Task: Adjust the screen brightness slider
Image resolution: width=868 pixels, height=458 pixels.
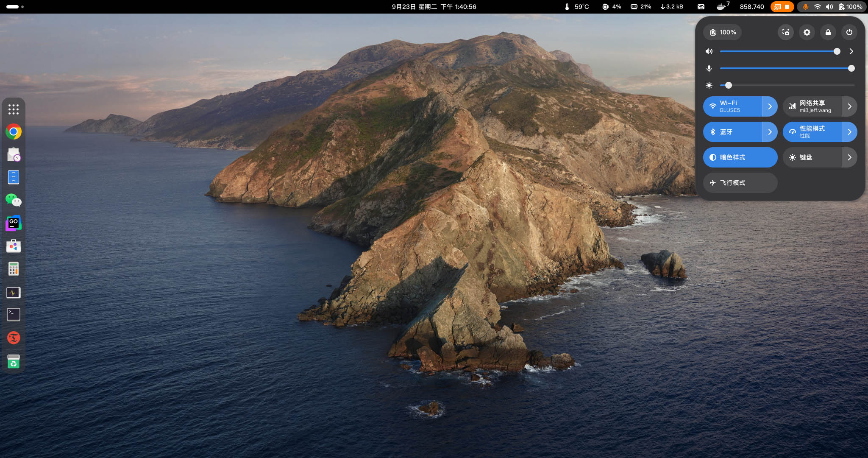Action: [x=729, y=85]
